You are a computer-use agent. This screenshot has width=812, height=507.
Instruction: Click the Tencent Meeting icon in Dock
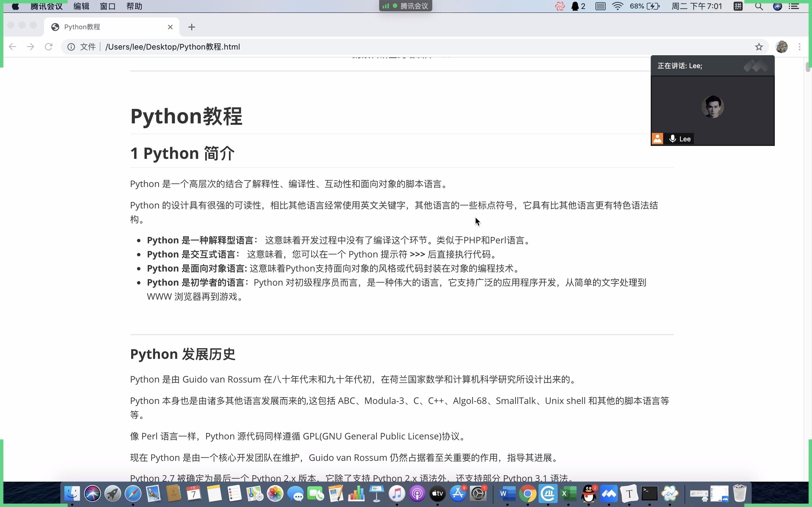point(609,493)
